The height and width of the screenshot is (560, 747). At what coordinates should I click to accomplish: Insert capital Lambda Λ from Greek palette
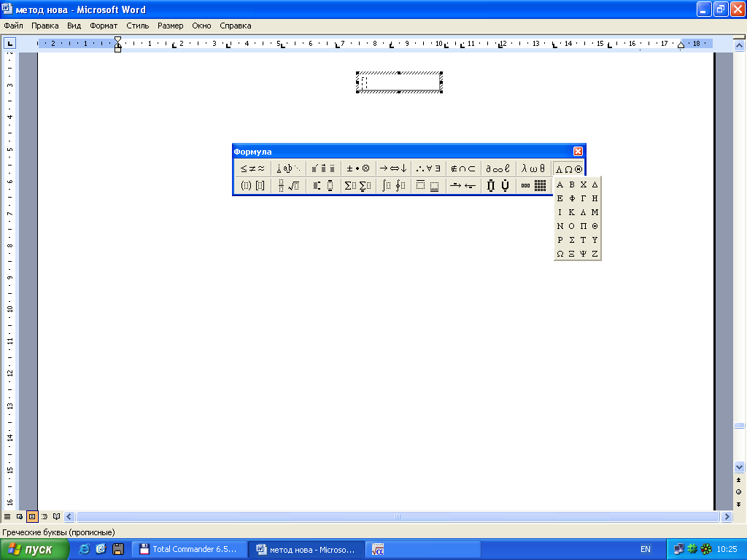click(583, 212)
